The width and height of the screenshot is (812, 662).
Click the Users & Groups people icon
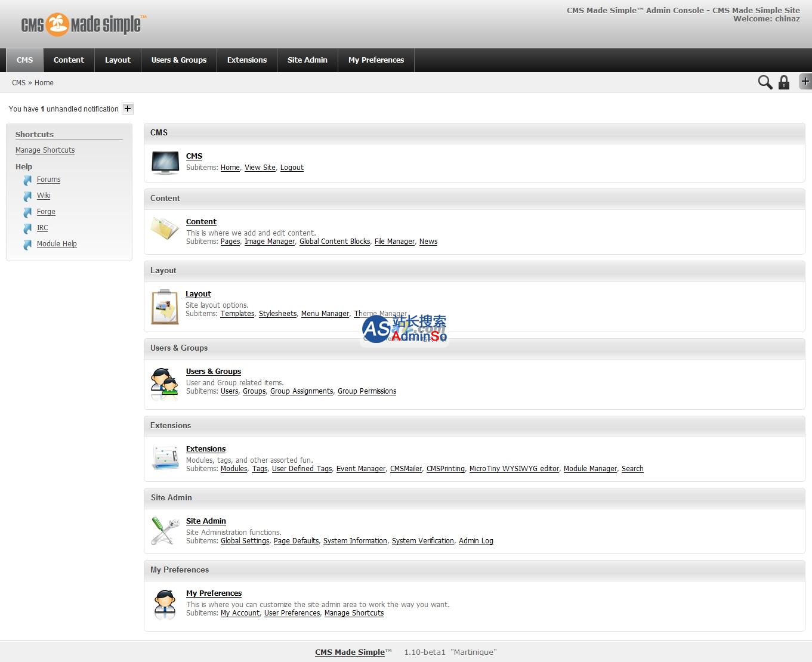coord(165,383)
